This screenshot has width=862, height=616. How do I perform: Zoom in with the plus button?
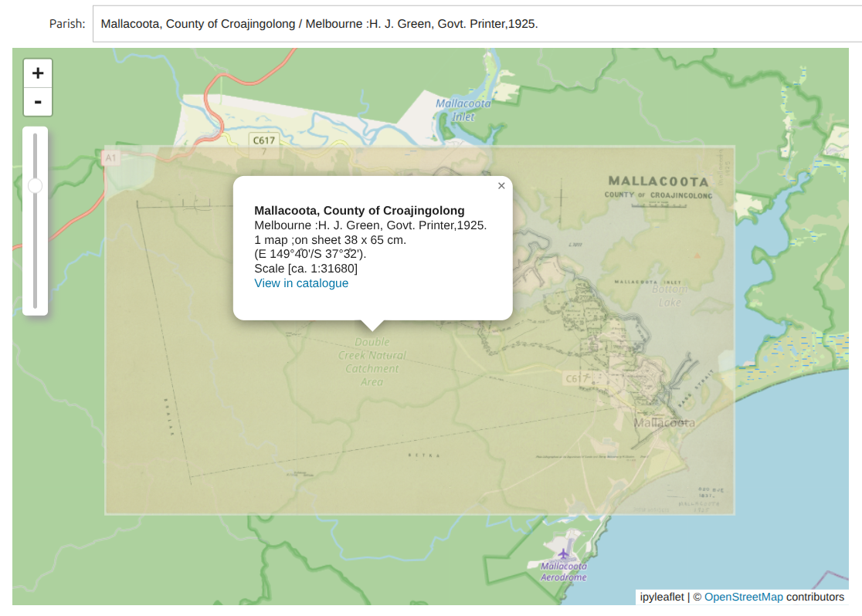(38, 73)
